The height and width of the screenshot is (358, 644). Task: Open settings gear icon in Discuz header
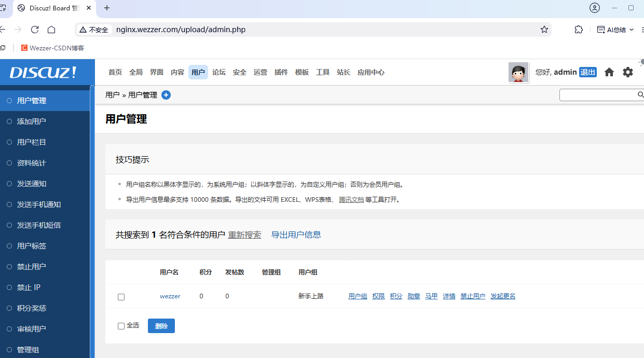point(628,72)
